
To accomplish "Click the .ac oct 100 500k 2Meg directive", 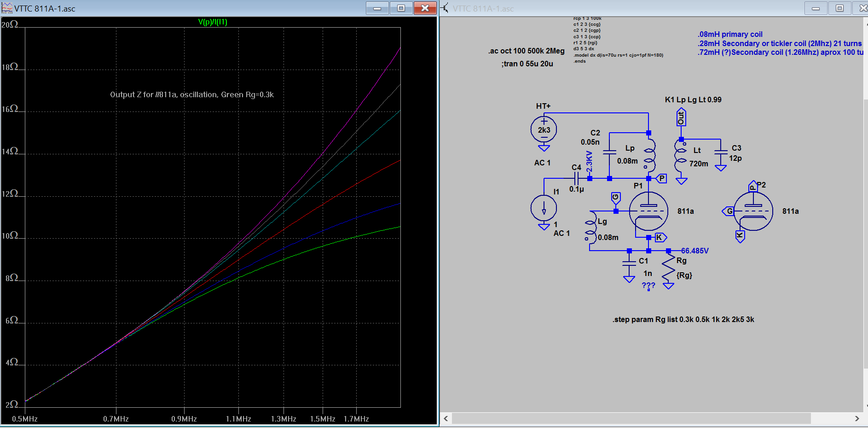I will [526, 51].
